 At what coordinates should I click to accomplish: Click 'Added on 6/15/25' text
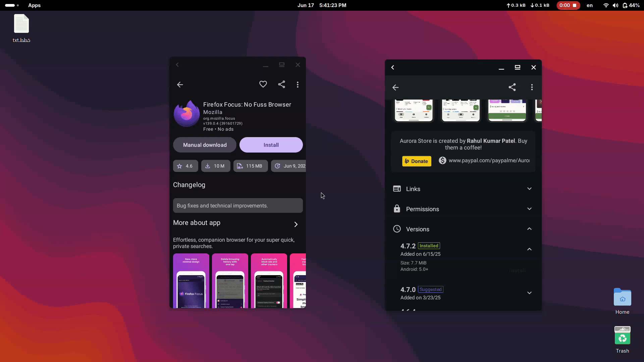[x=420, y=254]
